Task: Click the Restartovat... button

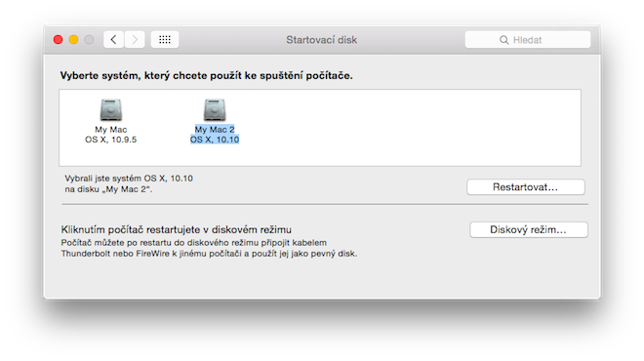Action: pos(525,187)
